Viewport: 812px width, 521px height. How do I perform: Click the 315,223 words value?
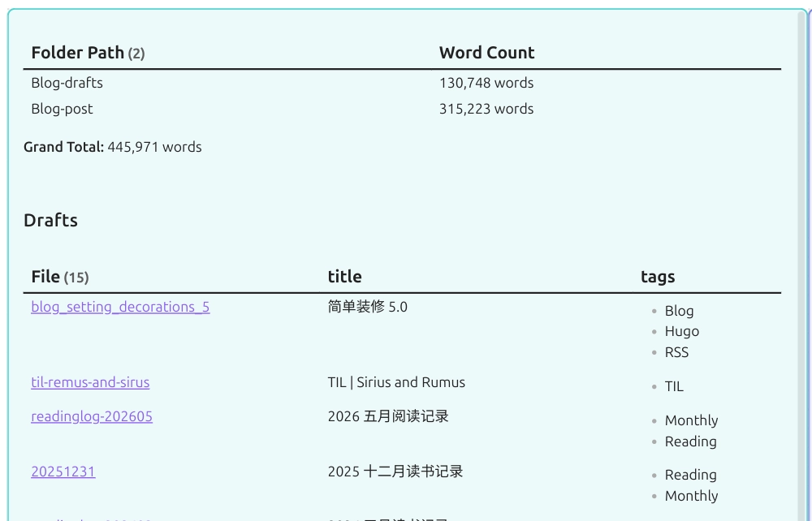click(x=486, y=109)
